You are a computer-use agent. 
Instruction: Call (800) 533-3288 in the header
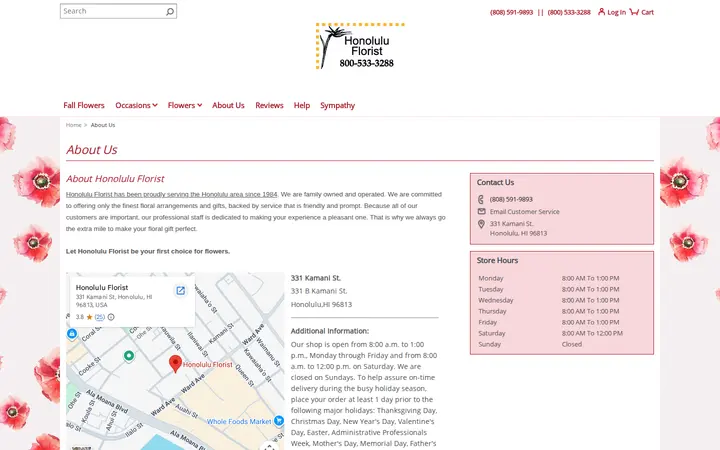point(569,12)
